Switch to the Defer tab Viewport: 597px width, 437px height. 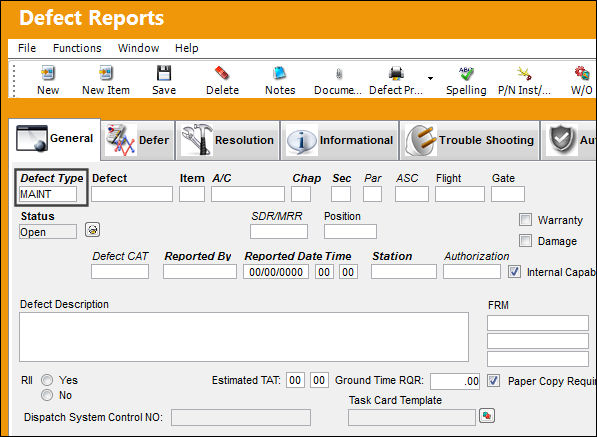pos(138,140)
